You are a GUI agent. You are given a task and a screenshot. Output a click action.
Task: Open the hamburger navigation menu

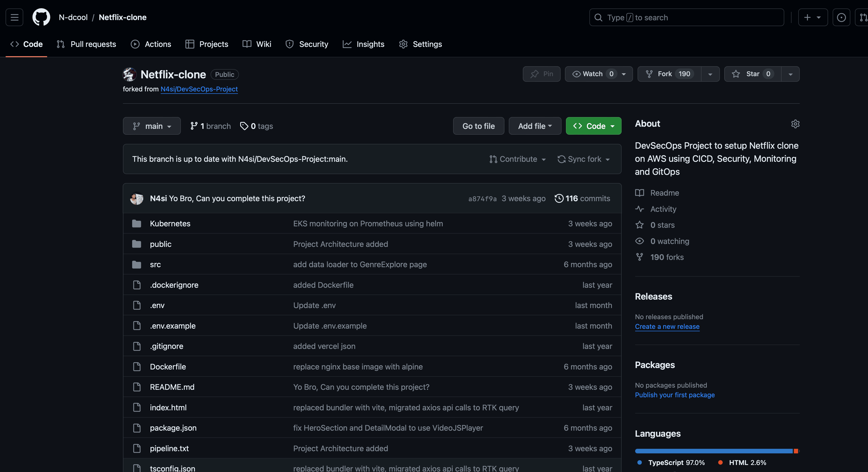14,17
